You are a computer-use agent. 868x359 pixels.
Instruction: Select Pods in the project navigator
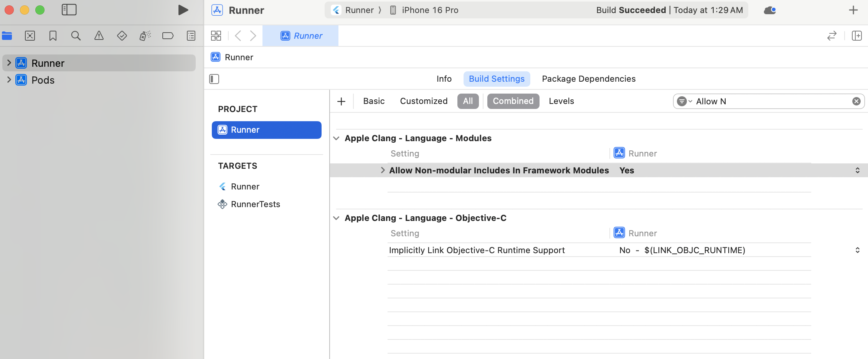coord(43,80)
